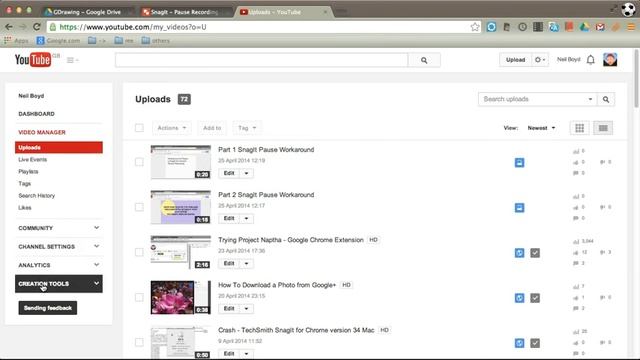Select checkbox for Part 2 SnagIt Pause Workaround

coord(139,207)
